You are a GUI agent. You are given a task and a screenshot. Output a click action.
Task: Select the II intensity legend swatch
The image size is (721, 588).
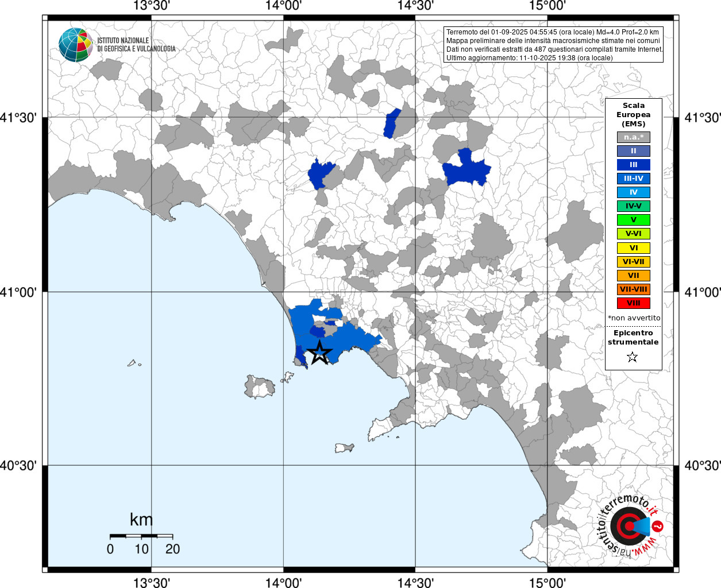click(x=634, y=151)
